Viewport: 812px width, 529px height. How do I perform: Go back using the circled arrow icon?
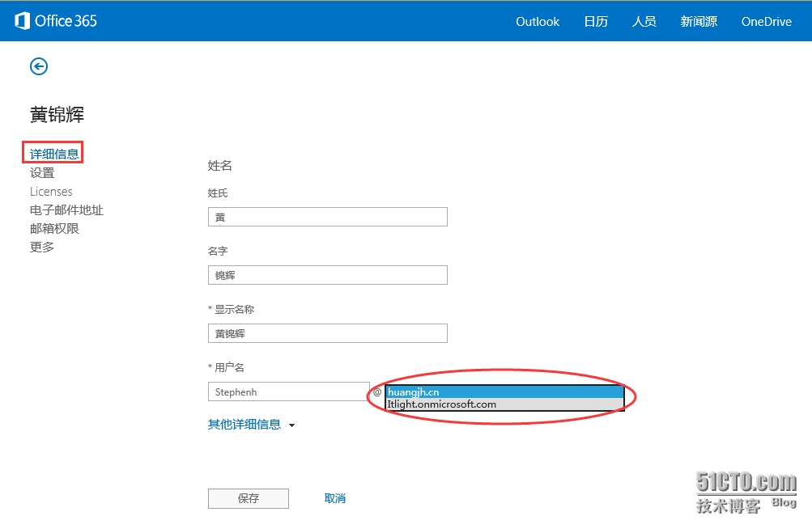(39, 66)
